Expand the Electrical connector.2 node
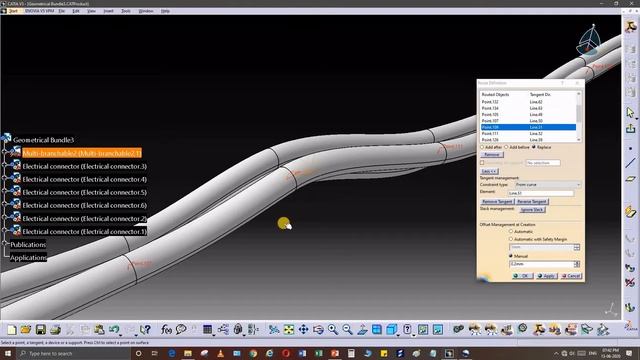This screenshot has width=640, height=360. [x=4, y=217]
